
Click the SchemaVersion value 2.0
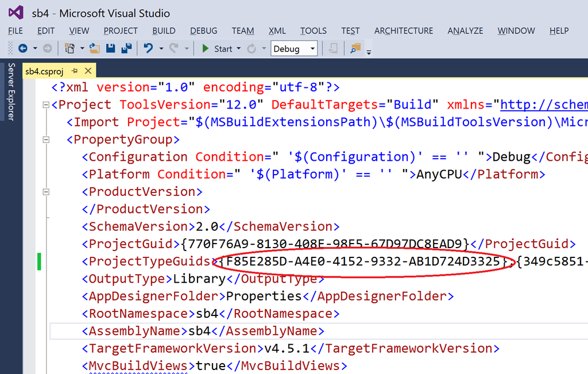207,226
